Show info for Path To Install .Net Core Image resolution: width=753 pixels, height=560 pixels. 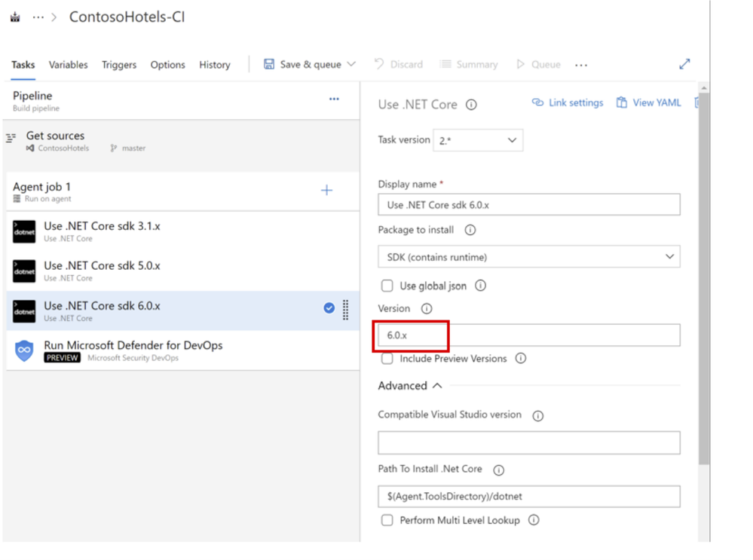(499, 470)
